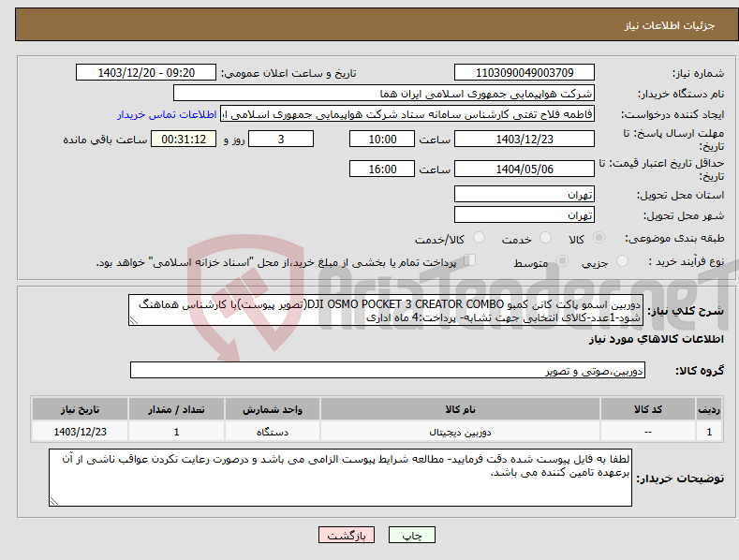Viewport: 739px width, 560px height.
Task: Click the requester field فاطمه فلاح تفتی
Action: (x=407, y=114)
